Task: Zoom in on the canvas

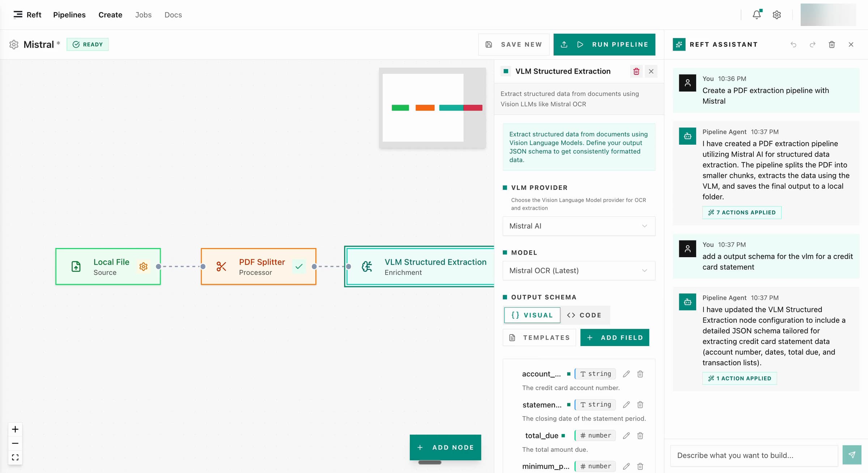Action: point(15,429)
